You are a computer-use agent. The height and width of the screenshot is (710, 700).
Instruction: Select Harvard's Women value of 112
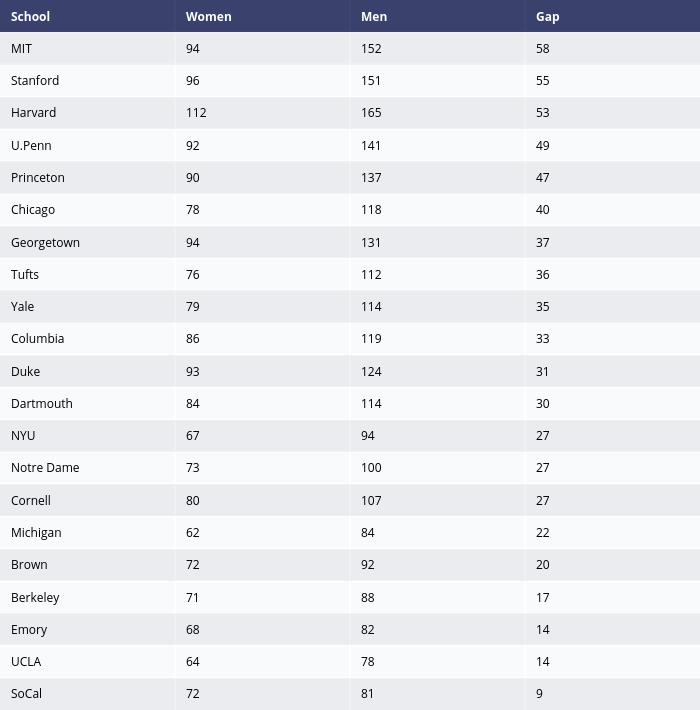pos(196,113)
